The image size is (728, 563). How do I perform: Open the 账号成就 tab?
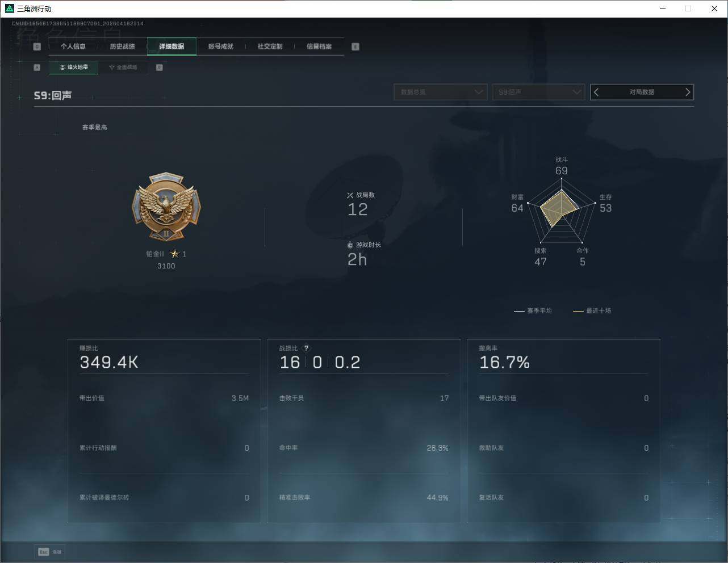(x=221, y=47)
